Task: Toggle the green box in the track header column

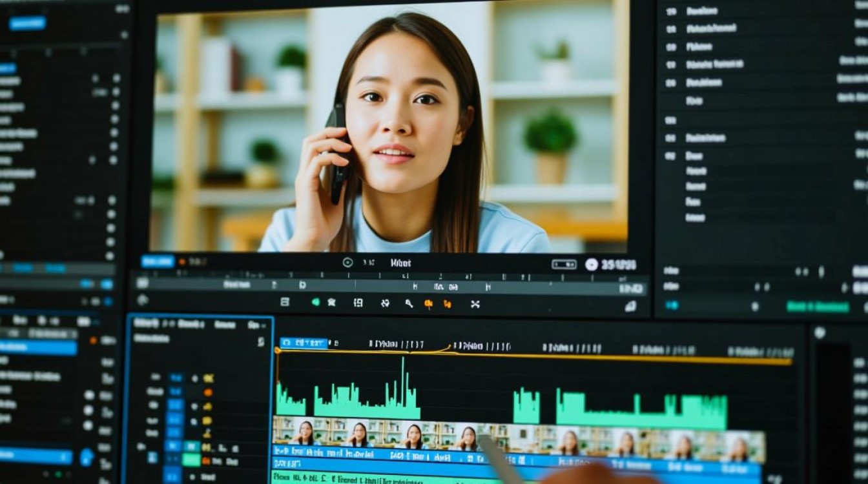Action: coord(191,459)
